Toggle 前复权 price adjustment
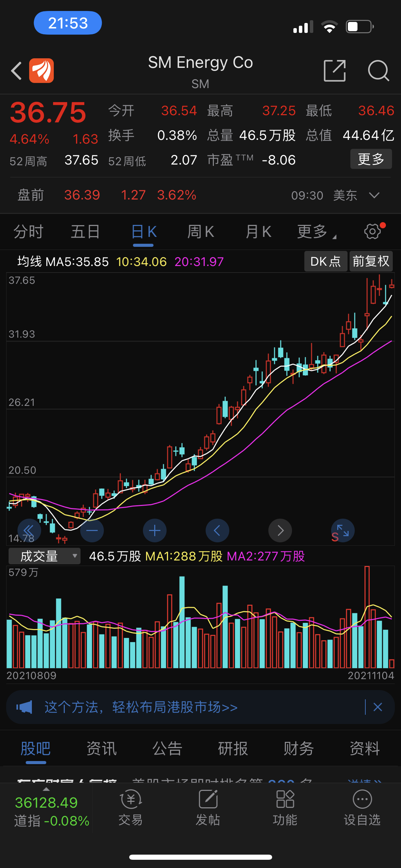Screen dimensions: 401x868 tap(371, 261)
